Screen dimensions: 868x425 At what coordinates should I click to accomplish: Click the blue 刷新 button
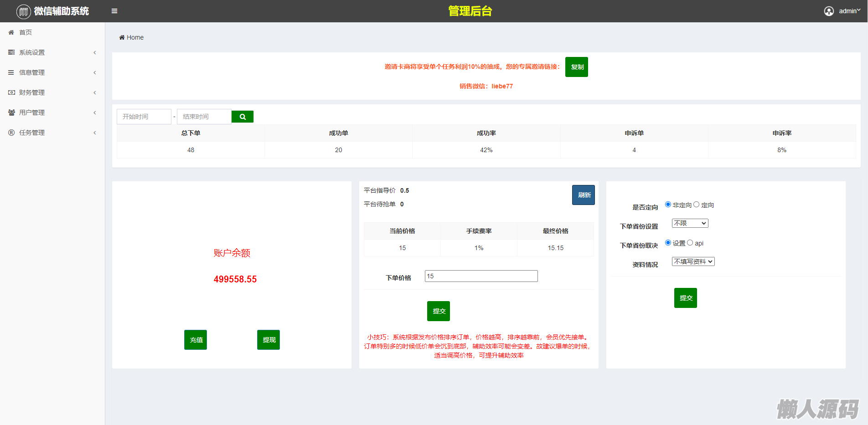click(x=584, y=195)
